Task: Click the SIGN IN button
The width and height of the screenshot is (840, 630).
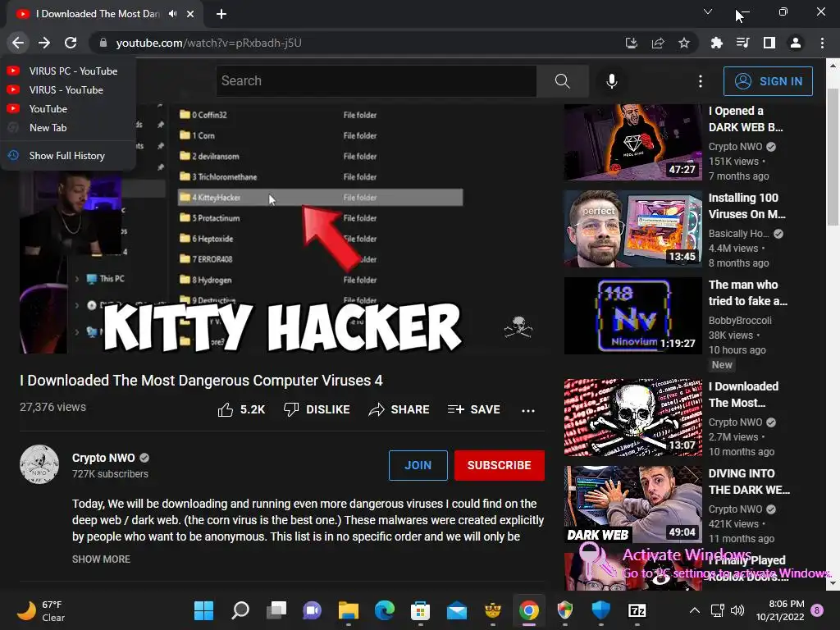Action: click(x=768, y=81)
